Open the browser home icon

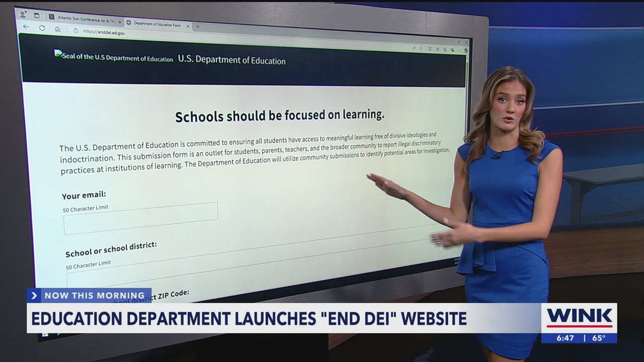(58, 29)
